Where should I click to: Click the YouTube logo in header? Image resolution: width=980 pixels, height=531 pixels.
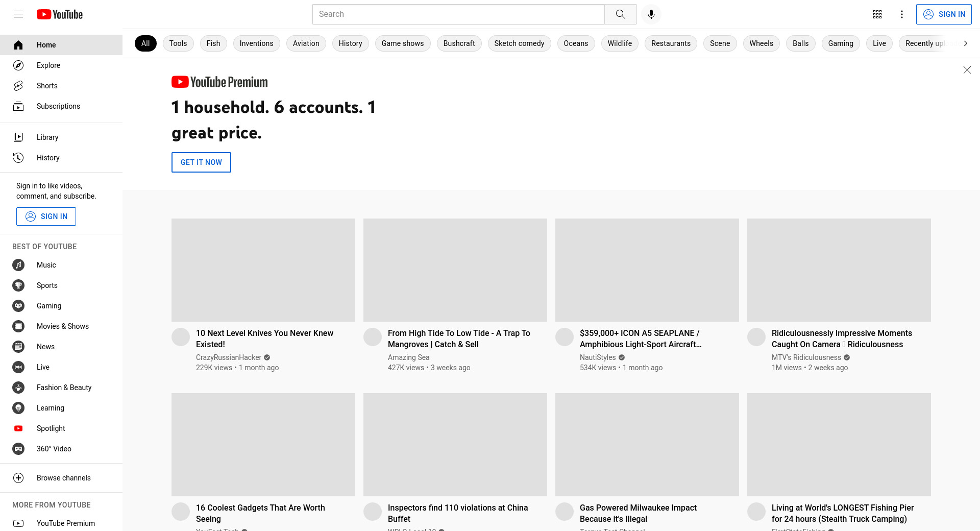click(x=60, y=14)
